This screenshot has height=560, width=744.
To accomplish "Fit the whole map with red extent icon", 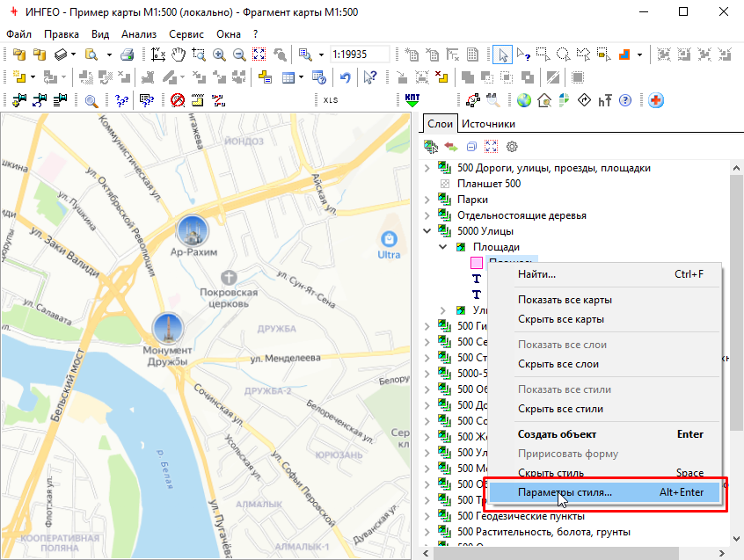I will (259, 55).
